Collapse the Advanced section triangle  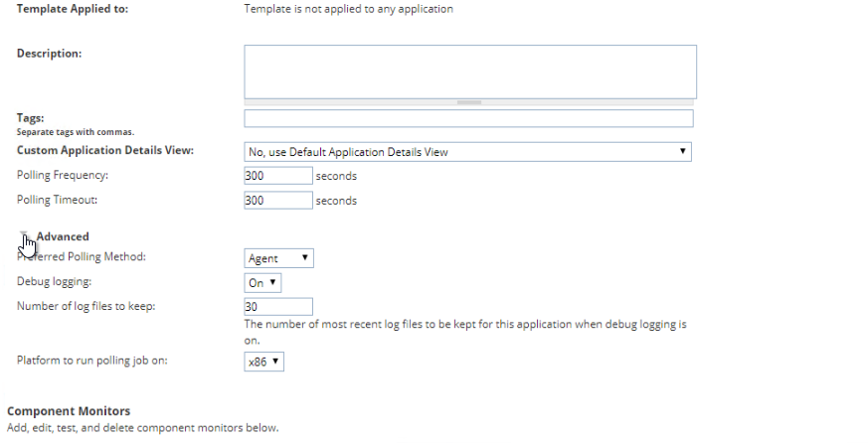coord(23,235)
